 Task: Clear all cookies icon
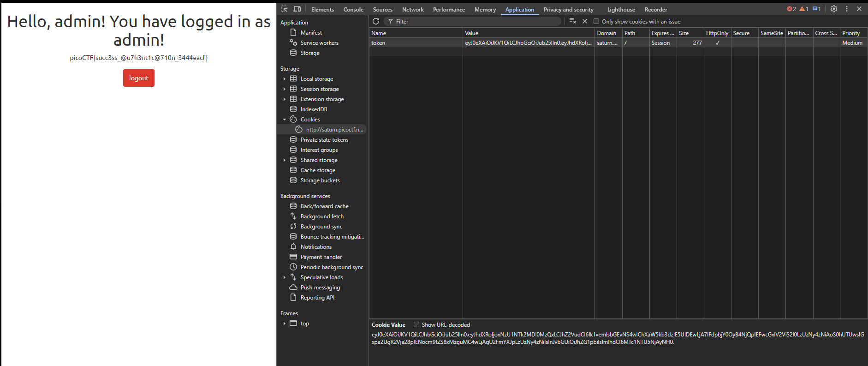click(572, 21)
